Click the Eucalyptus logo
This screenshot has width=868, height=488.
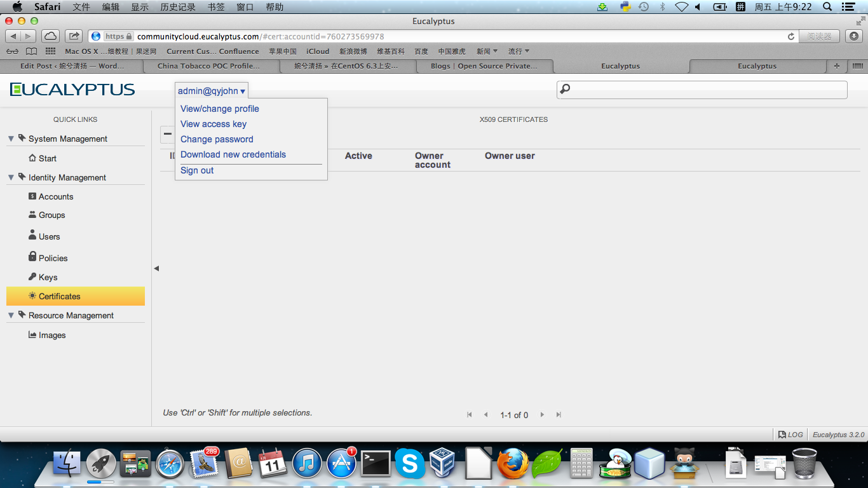click(x=72, y=90)
